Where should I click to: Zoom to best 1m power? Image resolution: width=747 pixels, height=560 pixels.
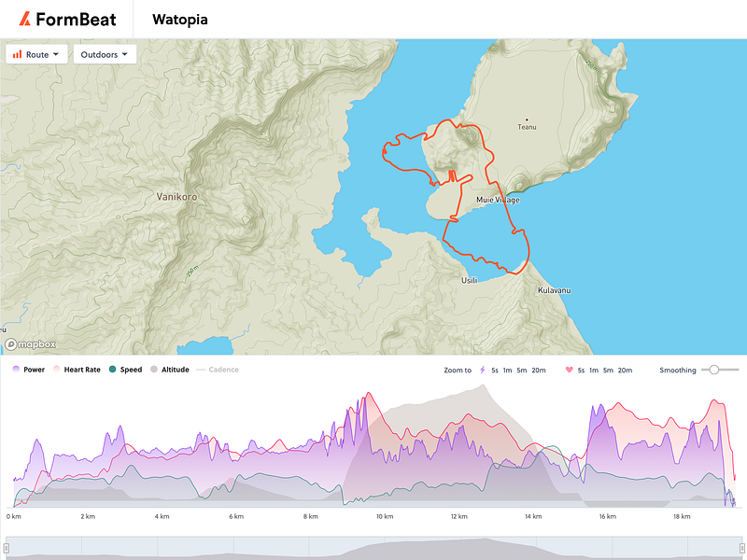point(507,370)
